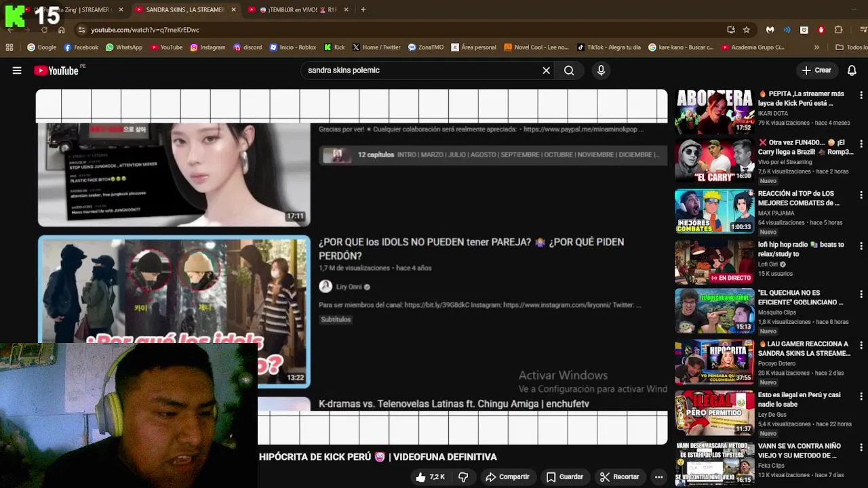Like the video (7,2 K)
The image size is (868, 488).
431,477
